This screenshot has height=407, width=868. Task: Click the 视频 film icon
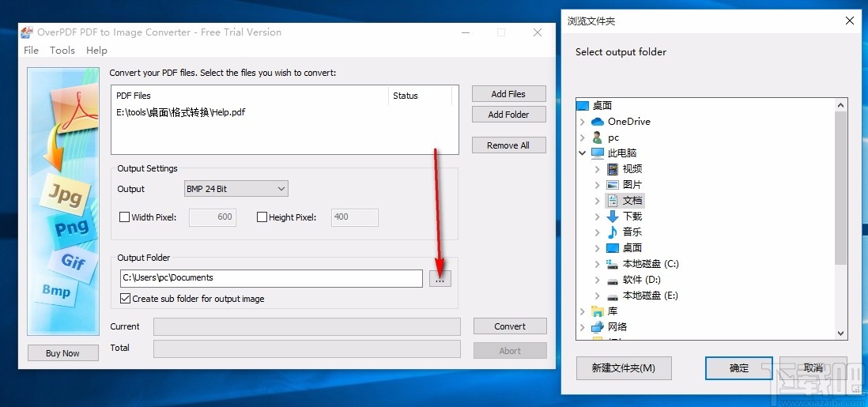(612, 169)
